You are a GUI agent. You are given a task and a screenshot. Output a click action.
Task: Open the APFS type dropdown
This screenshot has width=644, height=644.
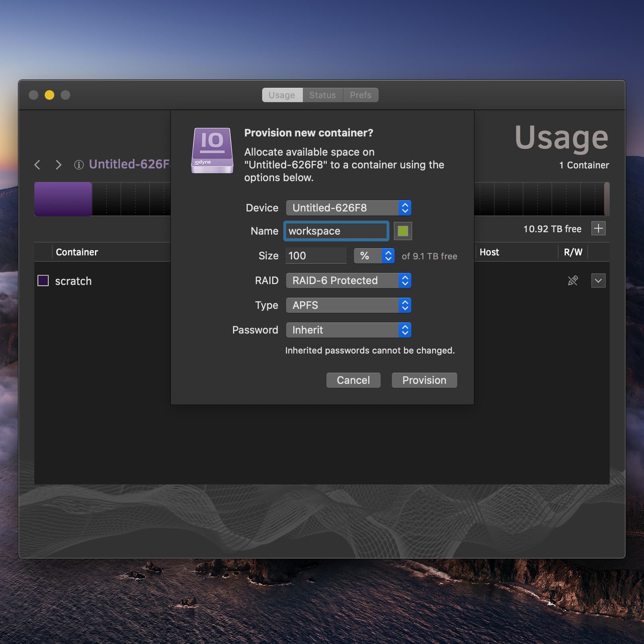pyautogui.click(x=348, y=305)
